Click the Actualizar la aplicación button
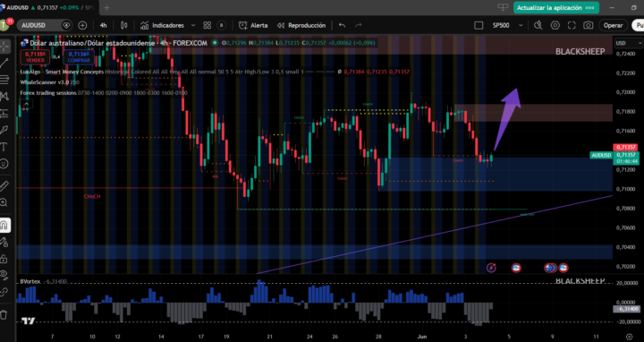The width and height of the screenshot is (644, 342). pos(555,8)
